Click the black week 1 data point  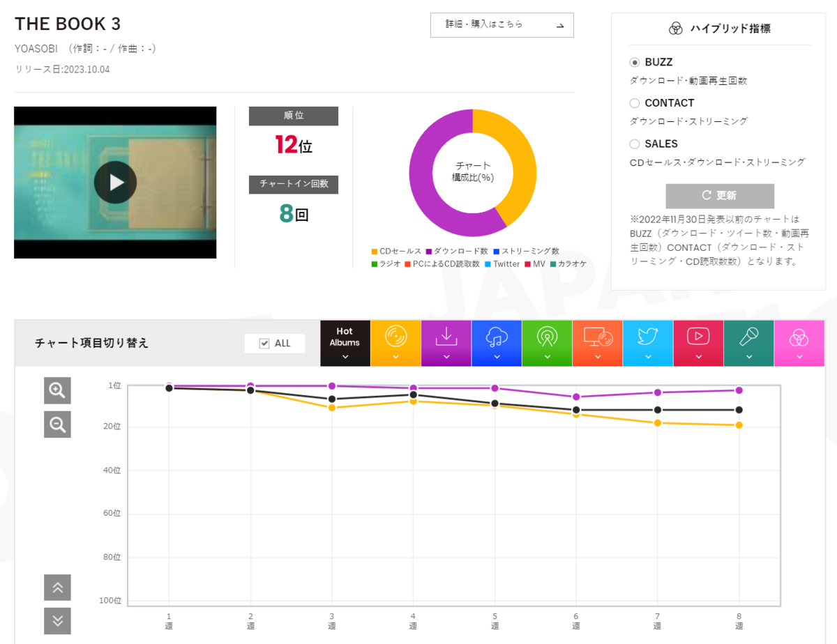pyautogui.click(x=169, y=388)
